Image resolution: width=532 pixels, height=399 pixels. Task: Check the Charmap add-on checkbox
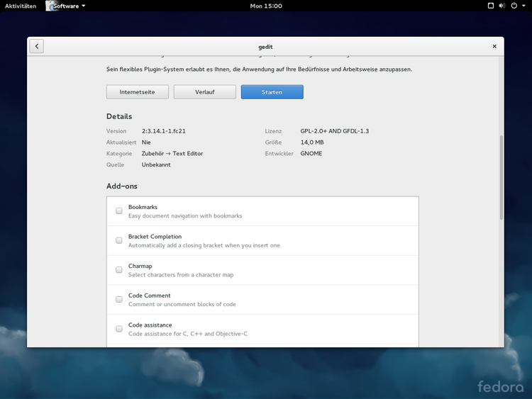click(119, 270)
